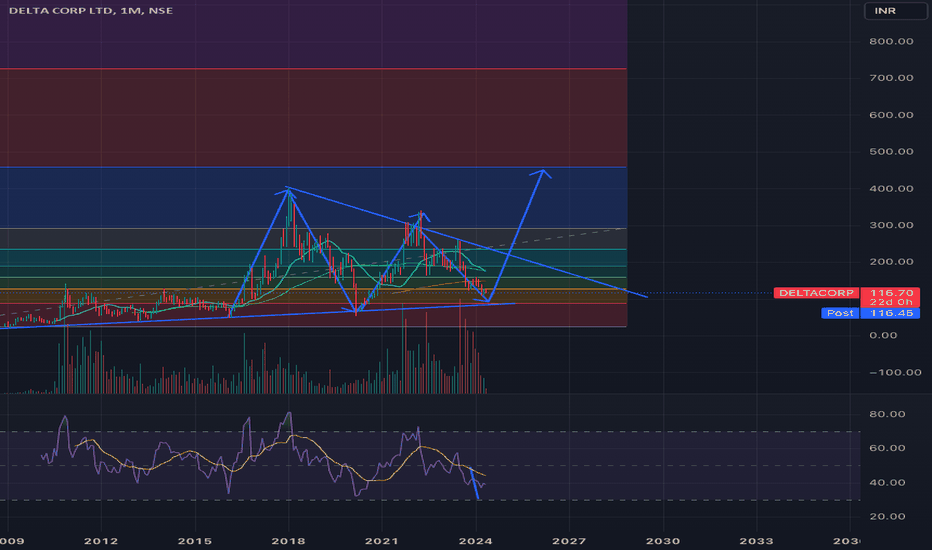Viewport: 932px width, 550px height.
Task: Click the 600.00 price axis label
Action: point(891,115)
